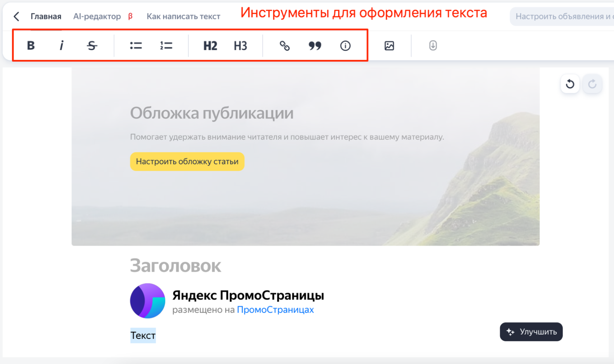
Task: Toggle strikethrough text formatting
Action: coord(92,46)
